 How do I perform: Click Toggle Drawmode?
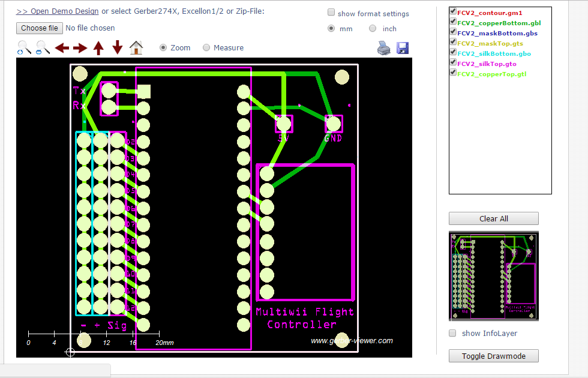(x=493, y=356)
